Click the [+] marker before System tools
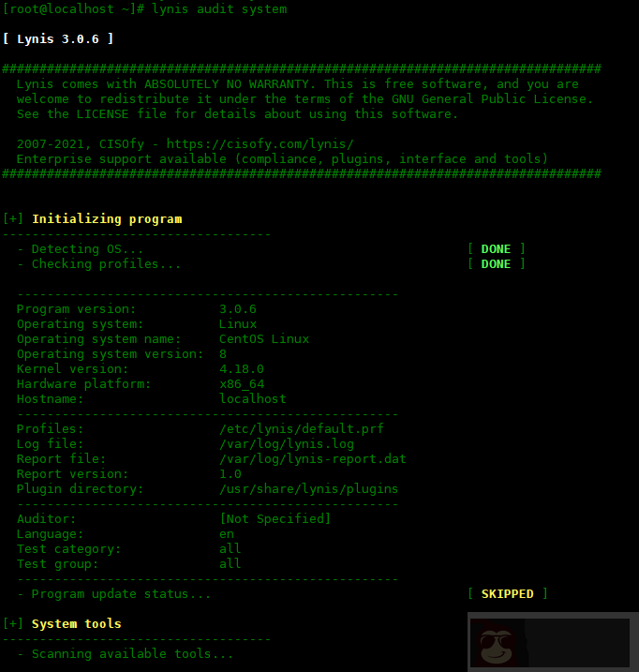Screen dimensions: 639x672 [13, 624]
